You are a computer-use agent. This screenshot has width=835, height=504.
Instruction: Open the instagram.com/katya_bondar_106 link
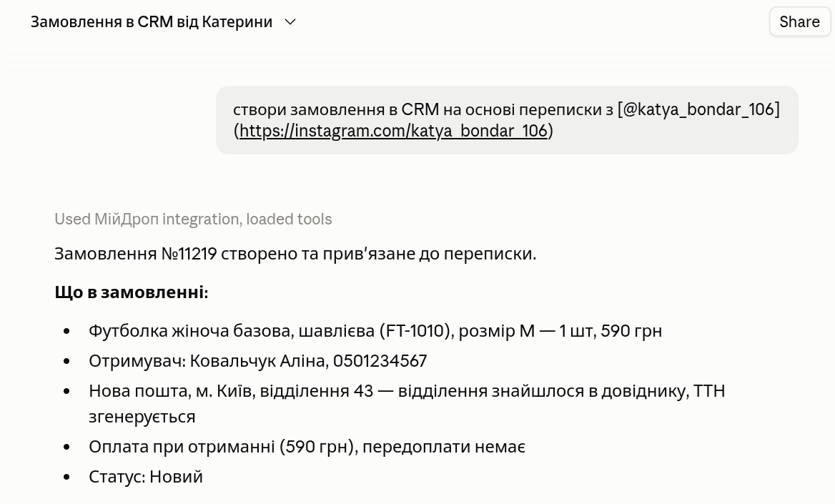pos(393,131)
